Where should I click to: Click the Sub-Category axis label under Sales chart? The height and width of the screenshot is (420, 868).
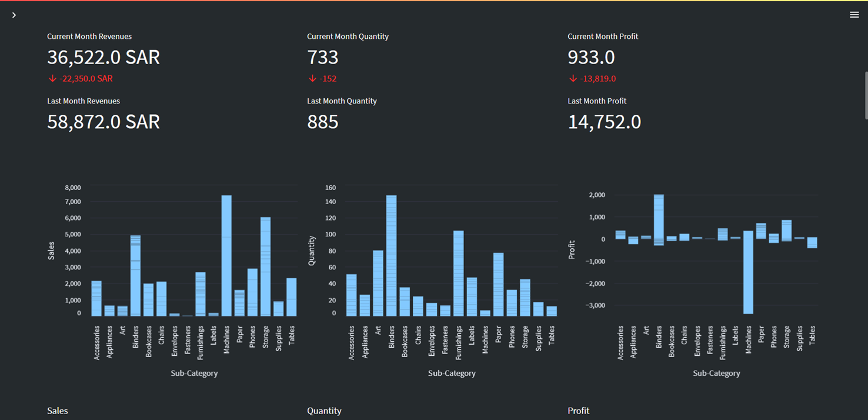click(194, 373)
